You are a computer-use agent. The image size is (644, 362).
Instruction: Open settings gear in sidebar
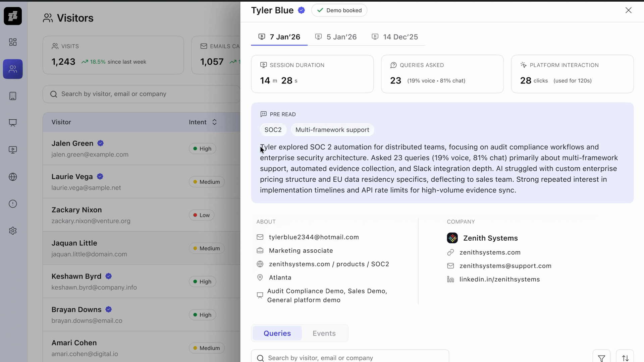click(x=13, y=231)
